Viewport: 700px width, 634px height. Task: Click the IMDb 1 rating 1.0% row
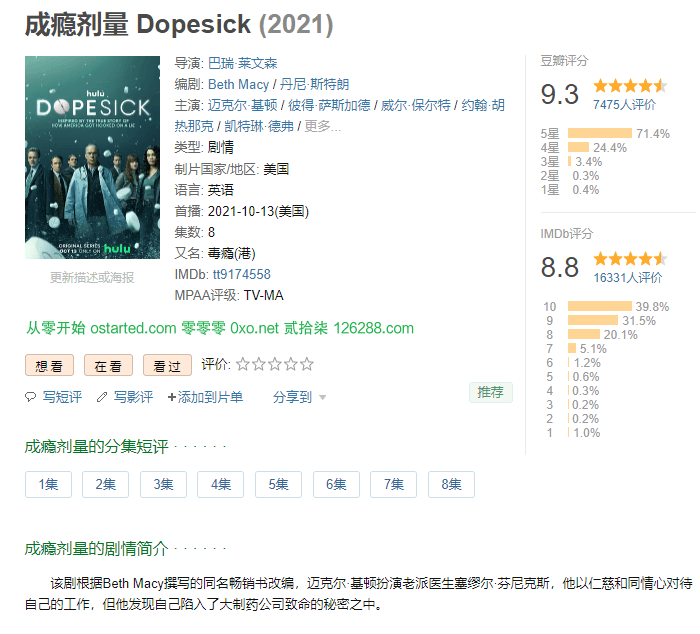573,432
